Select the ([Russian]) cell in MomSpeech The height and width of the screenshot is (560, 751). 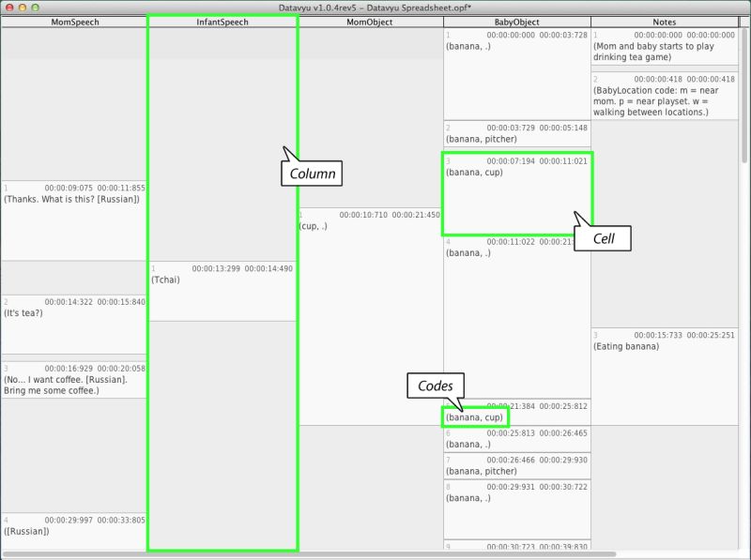tap(75, 530)
